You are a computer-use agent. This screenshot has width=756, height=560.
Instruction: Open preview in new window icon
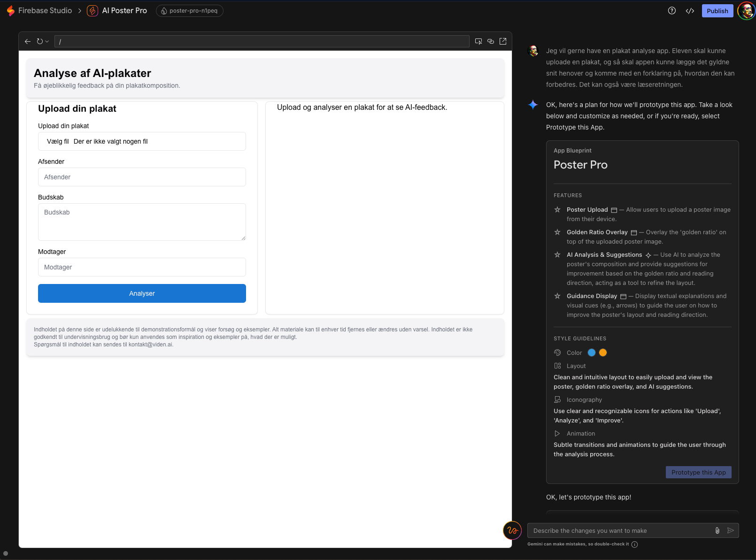tap(503, 41)
